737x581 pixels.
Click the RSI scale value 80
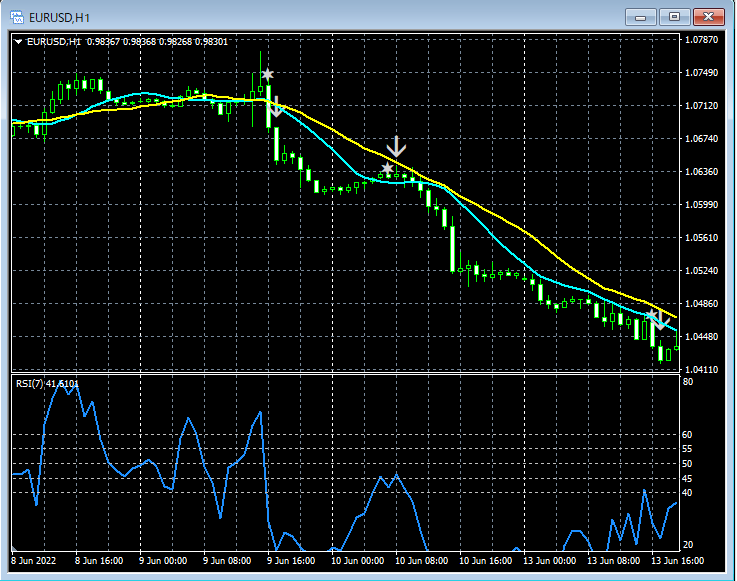click(x=688, y=382)
